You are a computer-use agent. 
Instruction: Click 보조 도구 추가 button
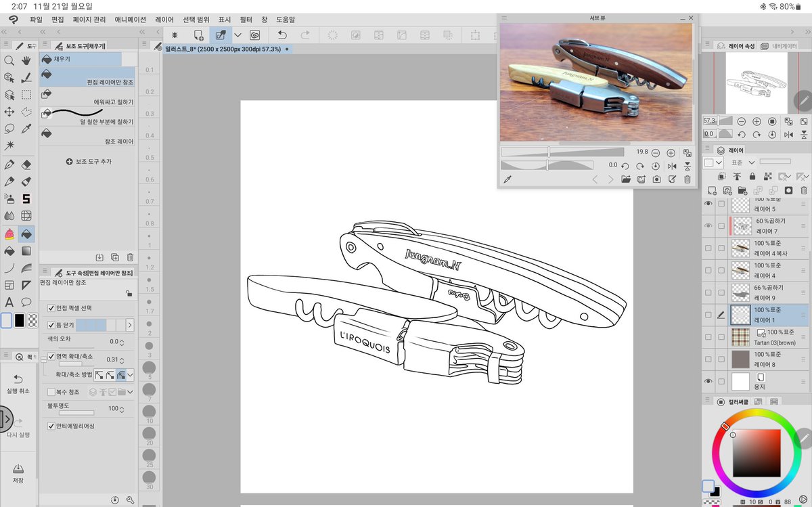[x=89, y=162]
